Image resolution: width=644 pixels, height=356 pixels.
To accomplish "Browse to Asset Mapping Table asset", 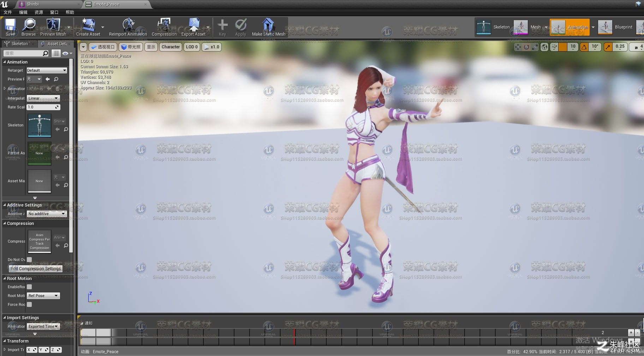I will tap(66, 185).
